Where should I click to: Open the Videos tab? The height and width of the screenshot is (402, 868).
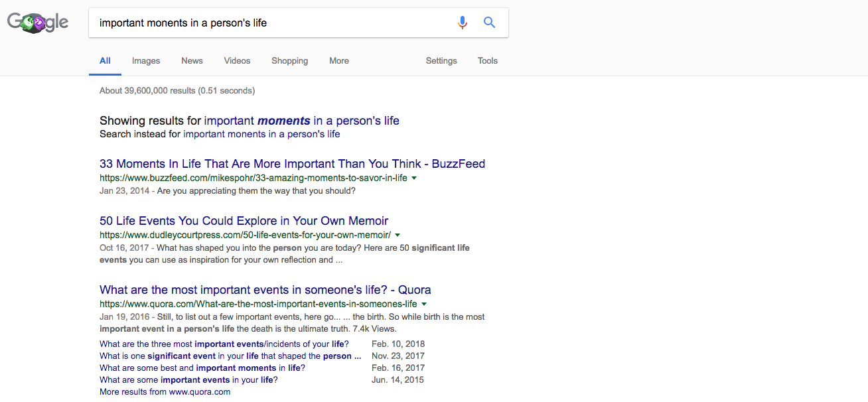point(237,60)
